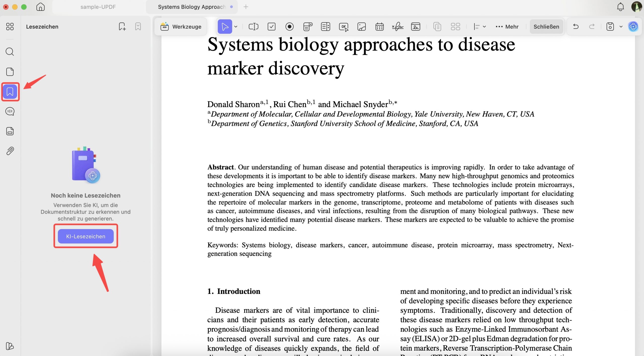Open the comments panel in the sidebar
Viewport: 644px width, 356px height.
point(10,111)
